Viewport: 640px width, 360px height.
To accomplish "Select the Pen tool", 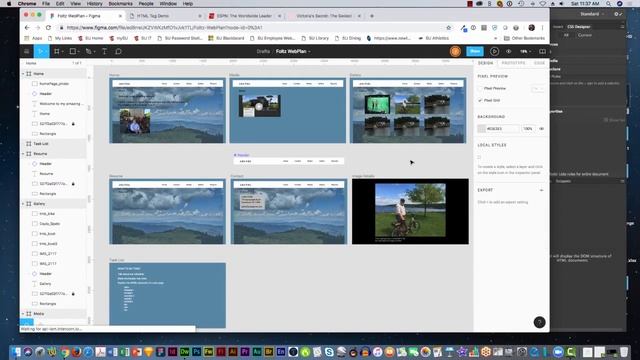I will (x=89, y=51).
